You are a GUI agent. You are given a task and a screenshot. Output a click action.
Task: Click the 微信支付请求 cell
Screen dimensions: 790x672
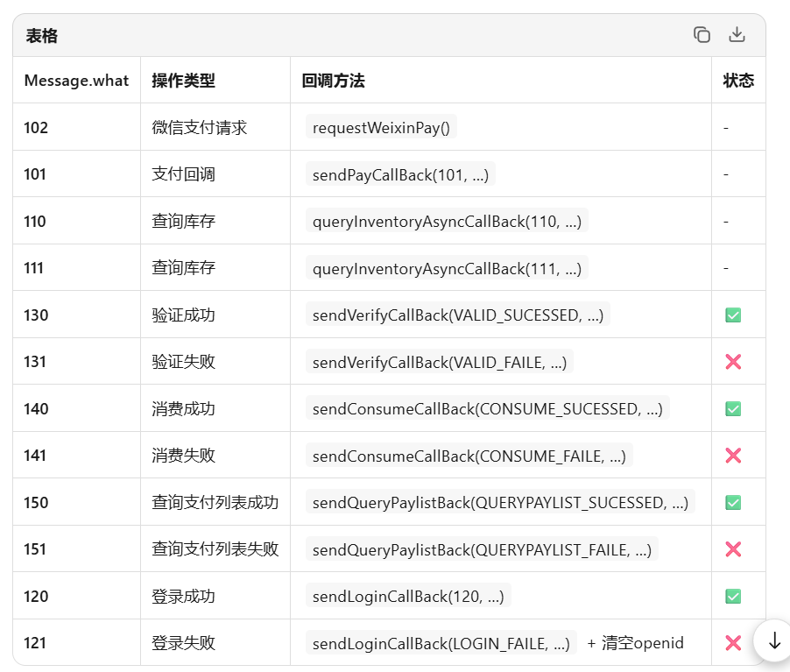(199, 128)
